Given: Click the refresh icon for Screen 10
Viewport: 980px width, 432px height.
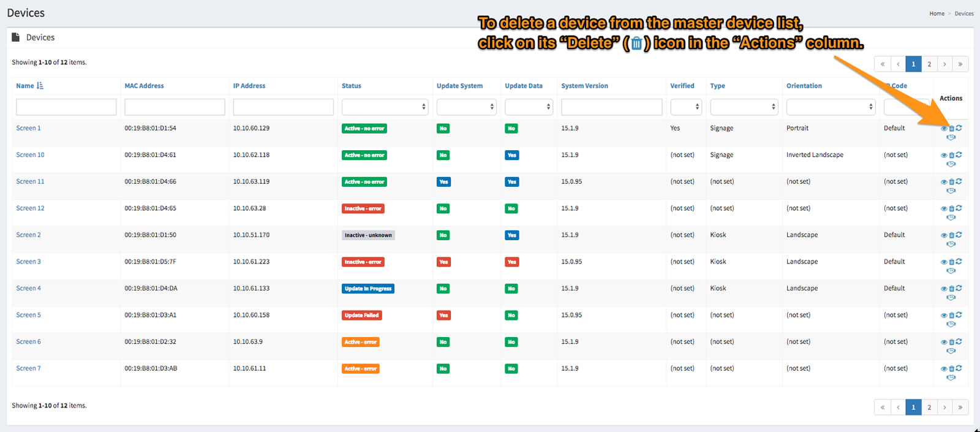Looking at the screenshot, I should tap(959, 155).
